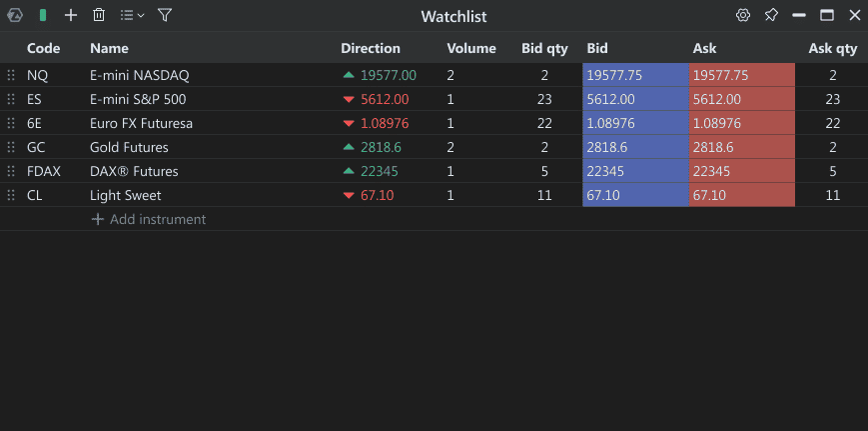868x431 pixels.
Task: Click the Ask qty column header
Action: pyautogui.click(x=832, y=48)
